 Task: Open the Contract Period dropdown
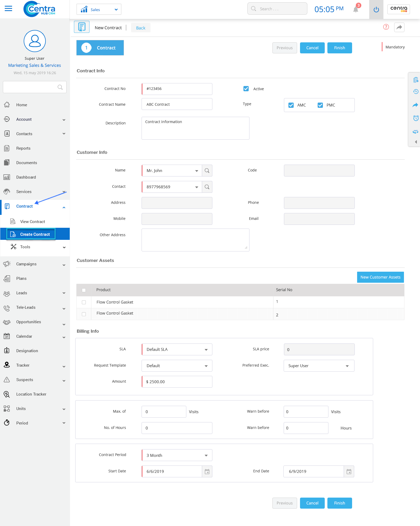point(177,455)
